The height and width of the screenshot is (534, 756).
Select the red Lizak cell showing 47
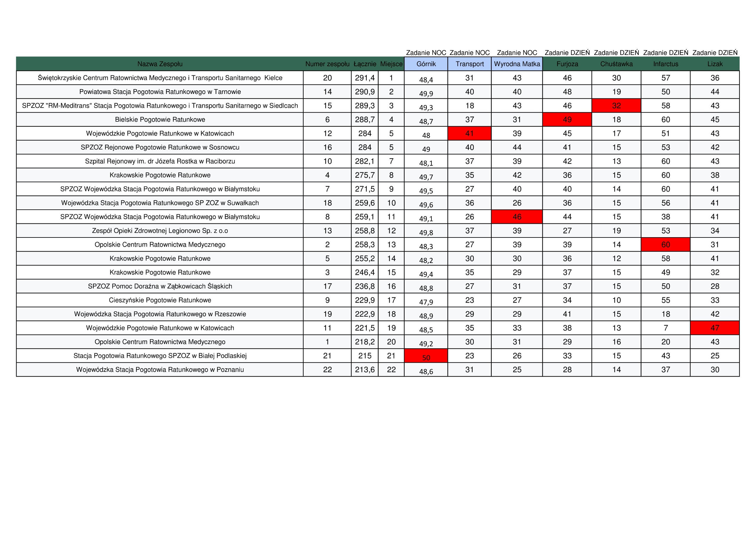pos(715,328)
